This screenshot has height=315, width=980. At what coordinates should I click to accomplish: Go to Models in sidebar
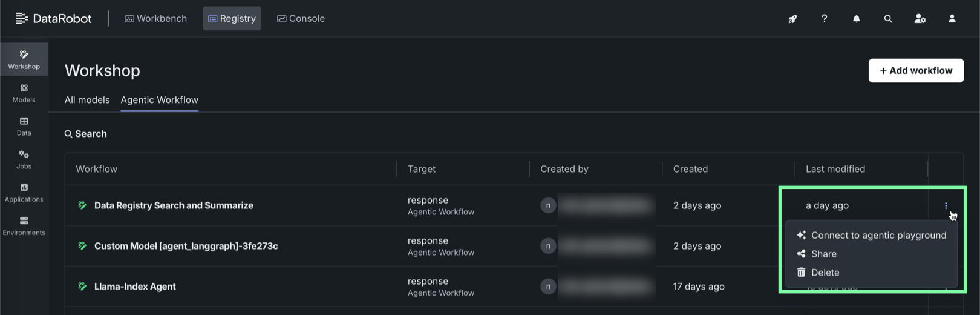point(24,93)
